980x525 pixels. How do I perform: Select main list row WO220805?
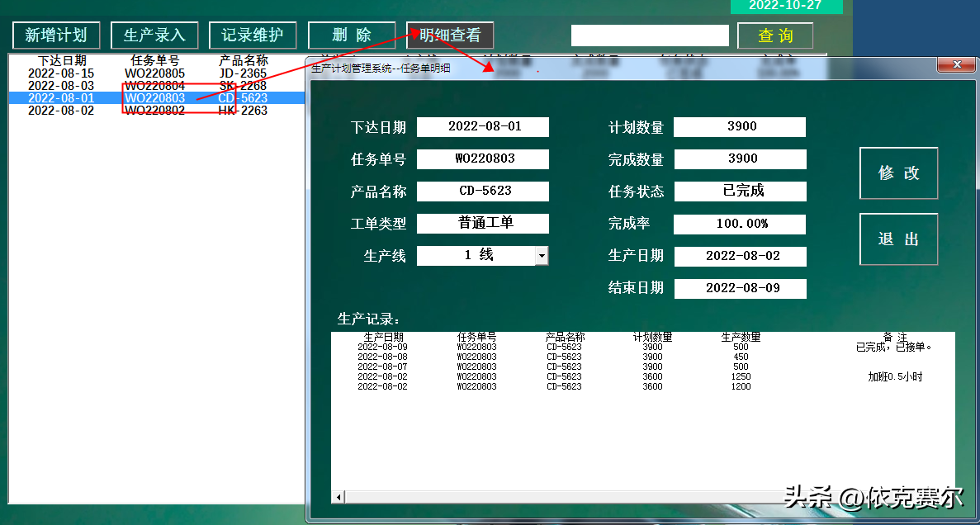[x=156, y=73]
